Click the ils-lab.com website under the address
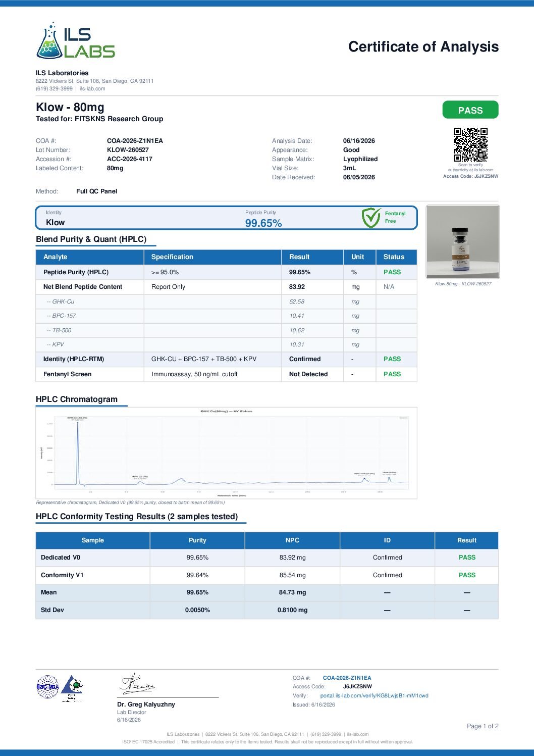 (x=92, y=88)
